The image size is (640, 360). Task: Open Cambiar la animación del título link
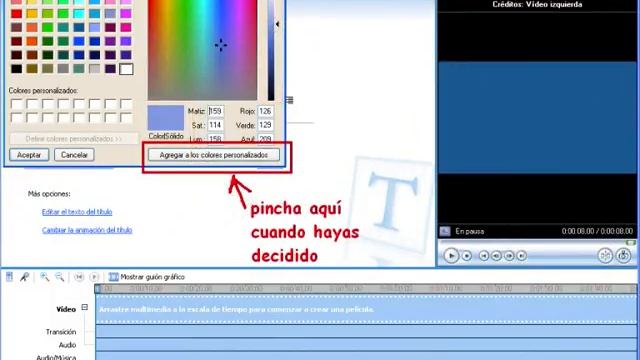pos(87,230)
